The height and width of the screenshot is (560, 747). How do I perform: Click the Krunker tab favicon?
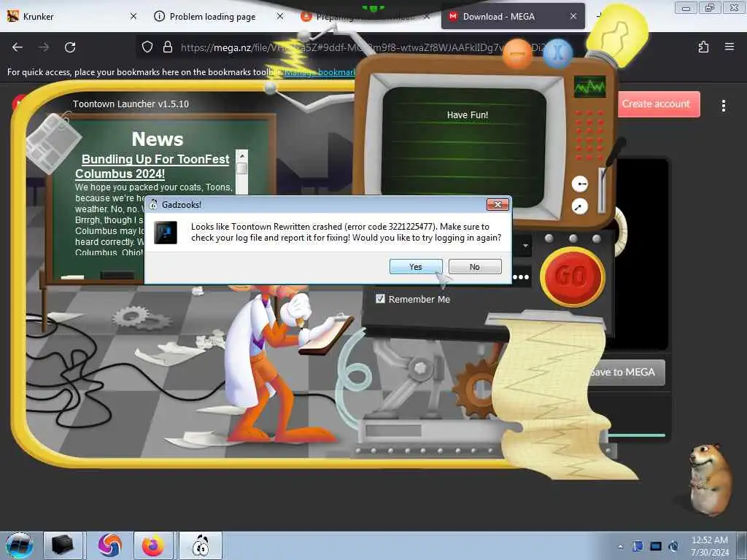[13, 16]
